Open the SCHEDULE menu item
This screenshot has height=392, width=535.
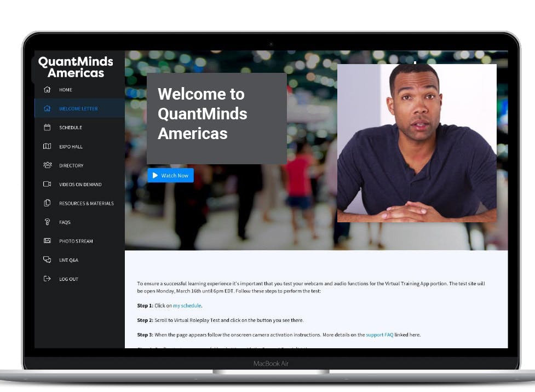click(71, 128)
